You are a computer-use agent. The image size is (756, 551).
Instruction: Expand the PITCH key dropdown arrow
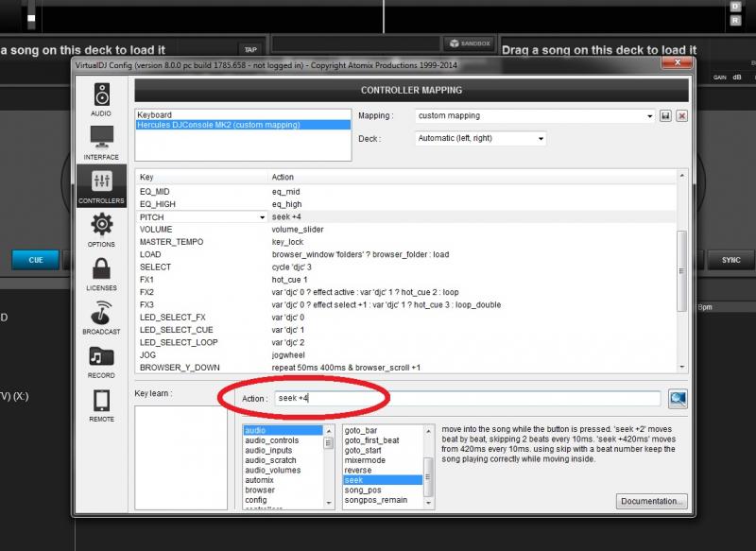(262, 217)
